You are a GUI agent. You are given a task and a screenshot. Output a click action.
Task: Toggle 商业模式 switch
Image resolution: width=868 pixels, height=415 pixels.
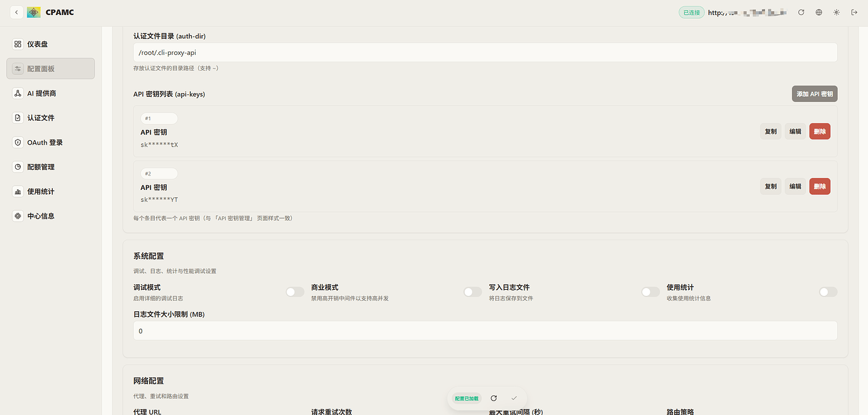[473, 292]
